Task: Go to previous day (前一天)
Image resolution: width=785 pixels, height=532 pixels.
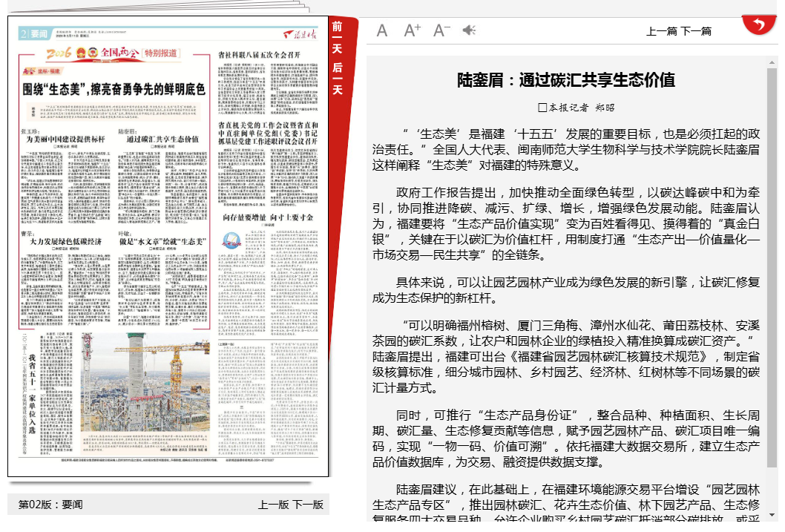Action: point(338,36)
